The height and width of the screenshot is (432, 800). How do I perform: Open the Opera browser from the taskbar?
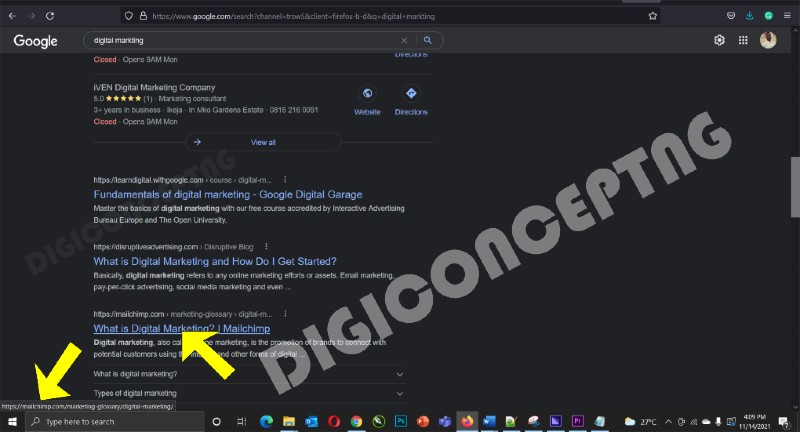pos(334,421)
